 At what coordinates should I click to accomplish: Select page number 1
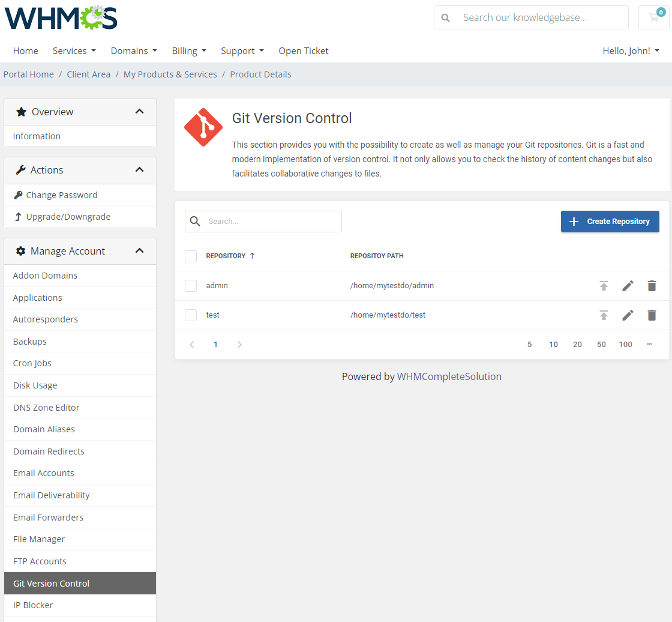[x=215, y=345]
